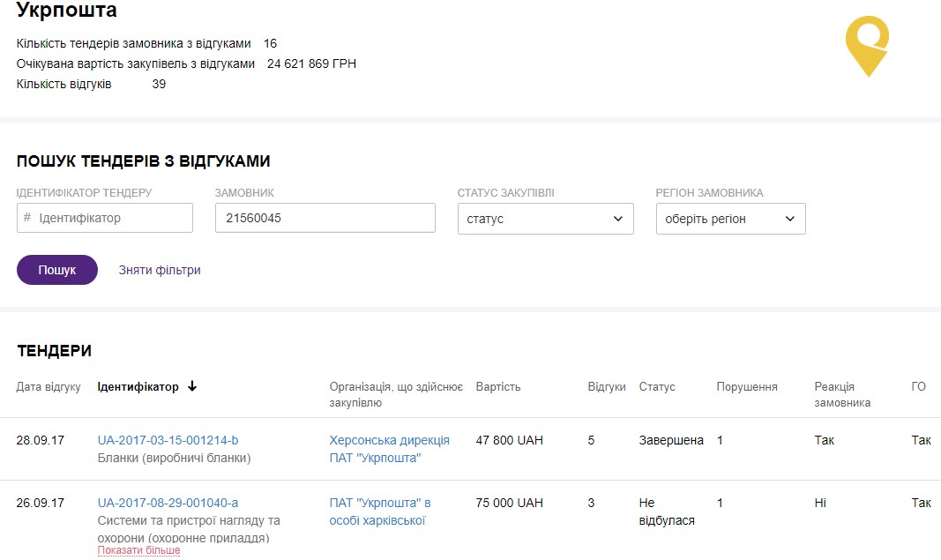Click the Системи та пристрої нагляду description
The width and height of the screenshot is (941, 560).
pos(189,529)
